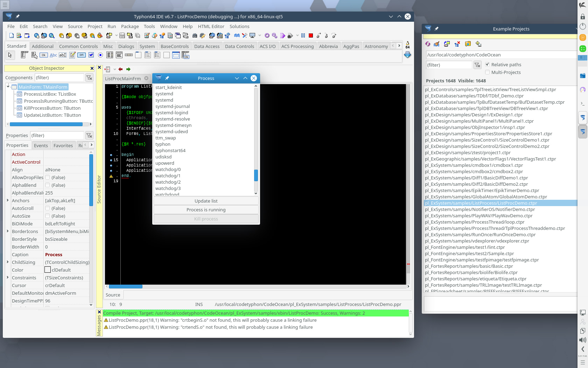The image size is (588, 368).
Task: Enable the Multi-Projects checkbox
Action: pos(487,72)
